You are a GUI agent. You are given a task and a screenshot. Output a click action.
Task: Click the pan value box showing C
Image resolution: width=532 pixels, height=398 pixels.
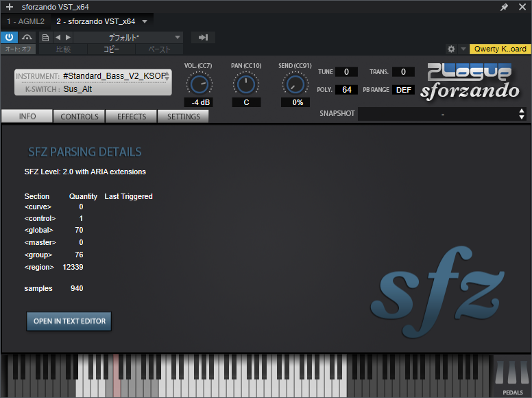click(246, 102)
